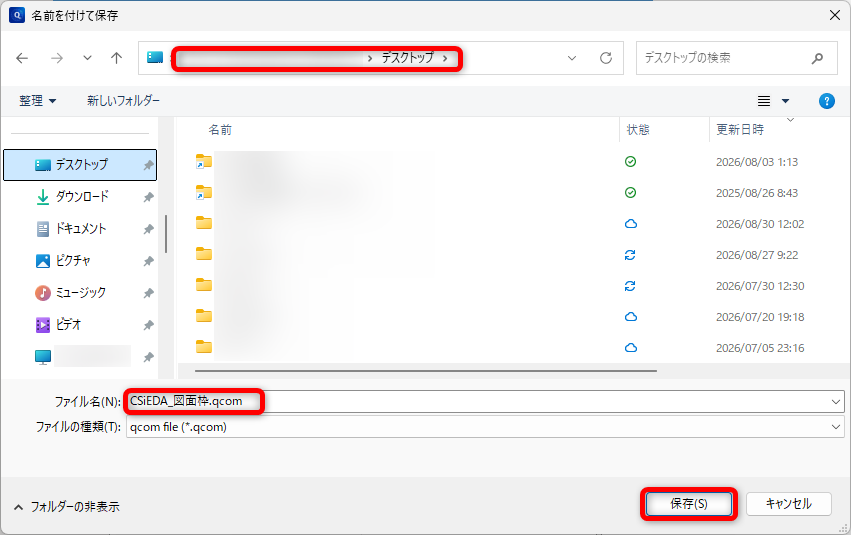Unpin ピクチャ using its pin icon

pyautogui.click(x=148, y=262)
